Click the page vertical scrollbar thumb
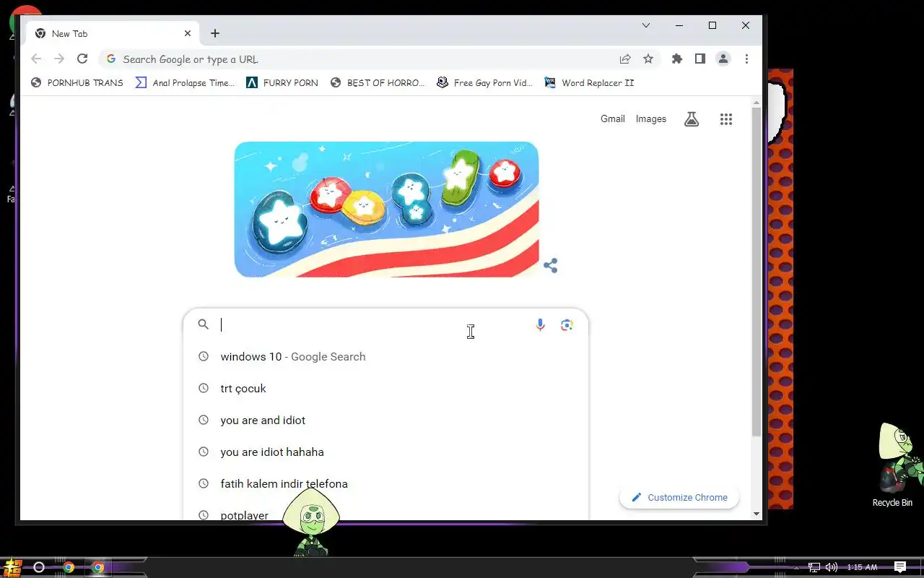This screenshot has width=924, height=578. pyautogui.click(x=757, y=272)
